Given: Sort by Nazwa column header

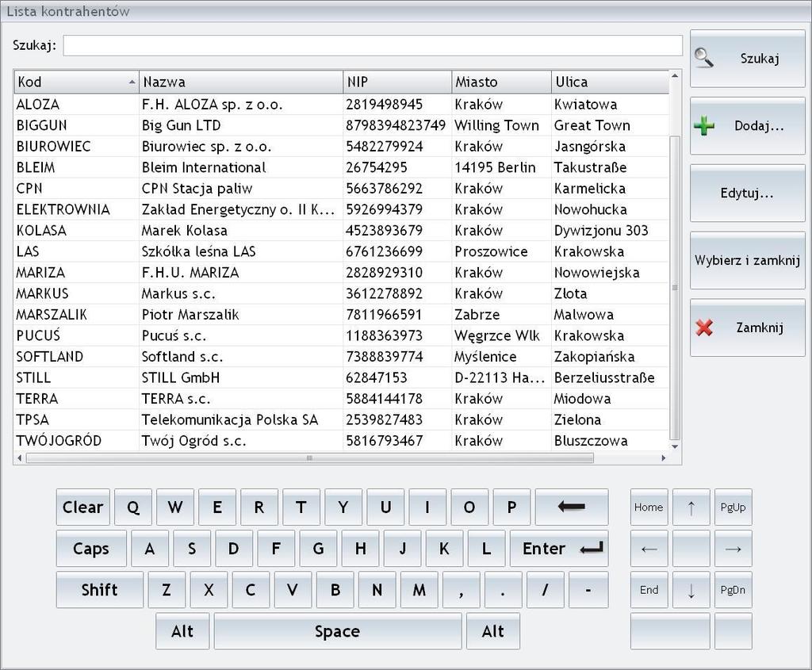Looking at the screenshot, I should point(241,82).
